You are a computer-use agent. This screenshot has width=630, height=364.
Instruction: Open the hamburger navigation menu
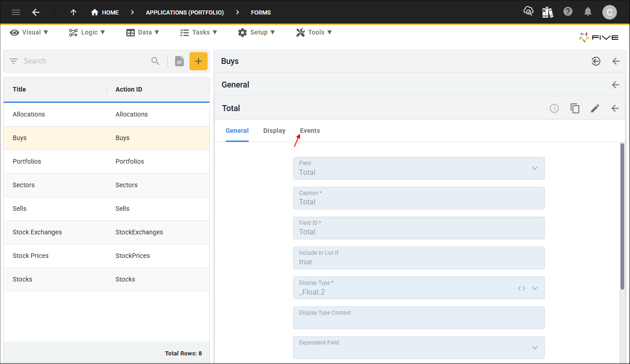coord(16,12)
